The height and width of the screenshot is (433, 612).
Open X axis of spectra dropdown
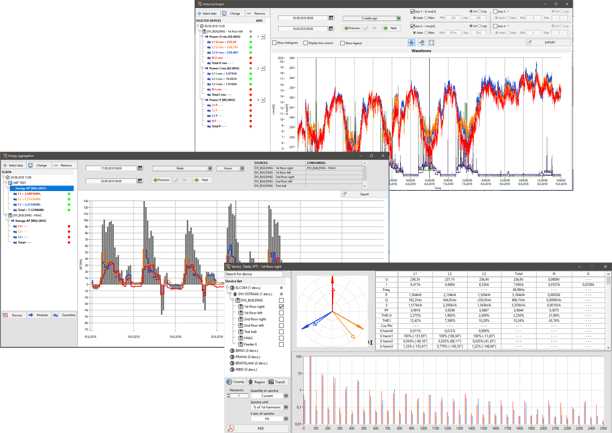[269, 419]
